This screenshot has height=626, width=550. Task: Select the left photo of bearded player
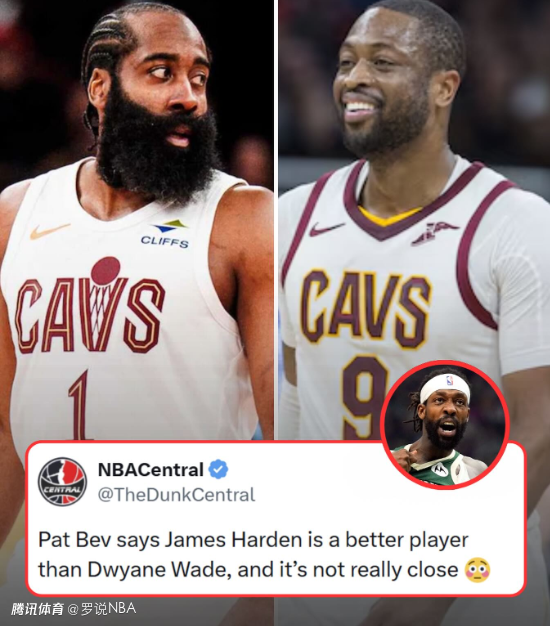[x=137, y=220]
